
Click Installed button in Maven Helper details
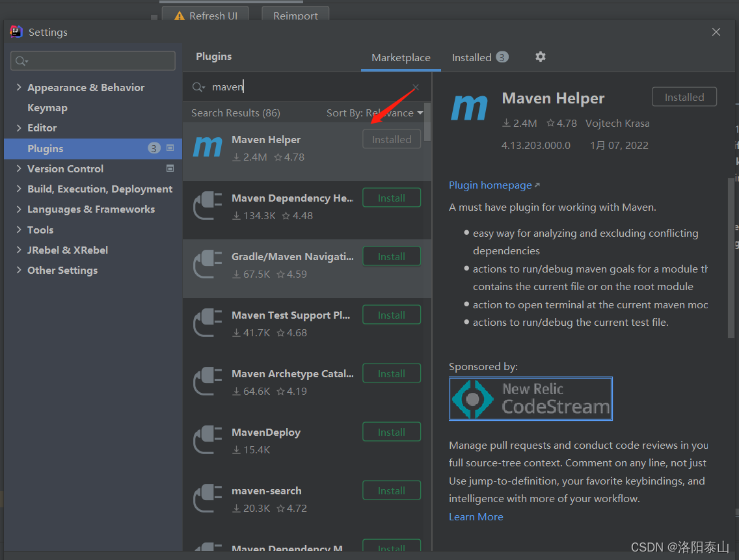684,97
